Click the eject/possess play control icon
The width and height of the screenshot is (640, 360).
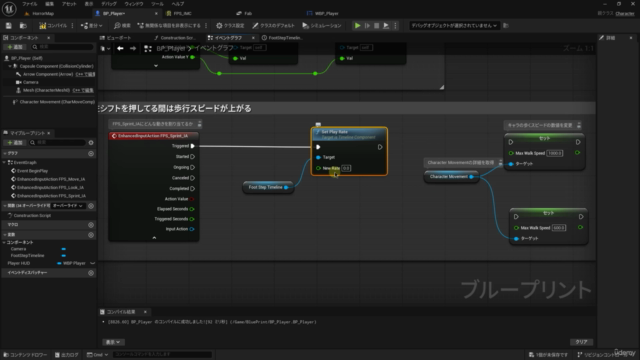386,25
